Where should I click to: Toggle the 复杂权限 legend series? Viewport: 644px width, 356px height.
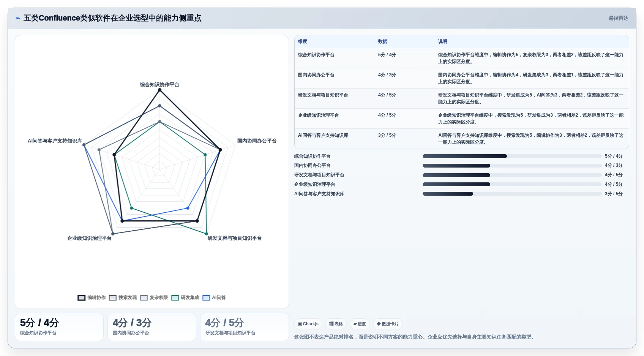click(x=154, y=297)
